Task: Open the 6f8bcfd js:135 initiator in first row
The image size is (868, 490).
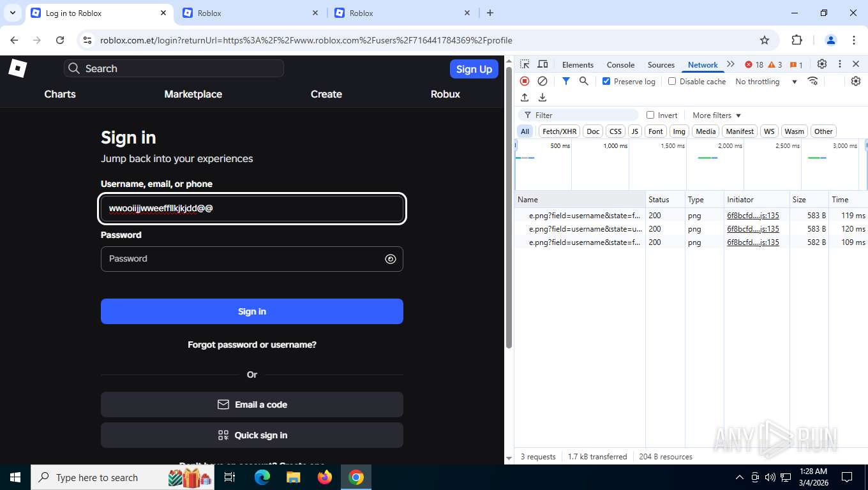Action: pyautogui.click(x=753, y=216)
